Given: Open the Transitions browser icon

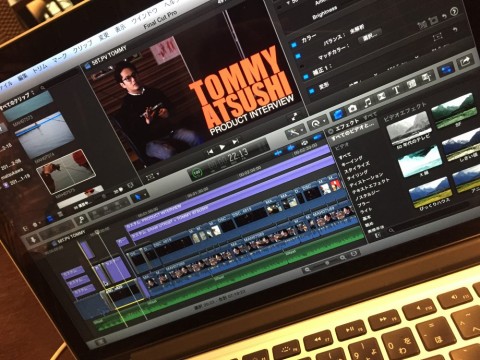Looking at the screenshot, I should 381,97.
